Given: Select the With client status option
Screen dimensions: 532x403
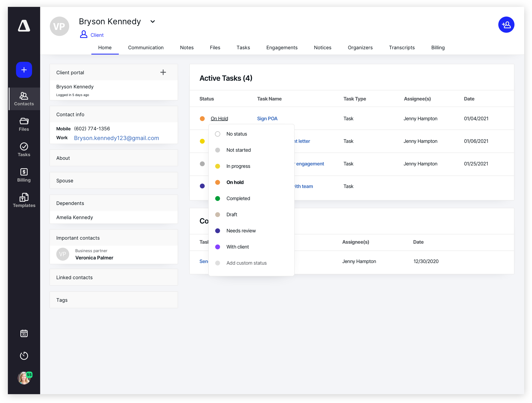Looking at the screenshot, I should pos(237,246).
